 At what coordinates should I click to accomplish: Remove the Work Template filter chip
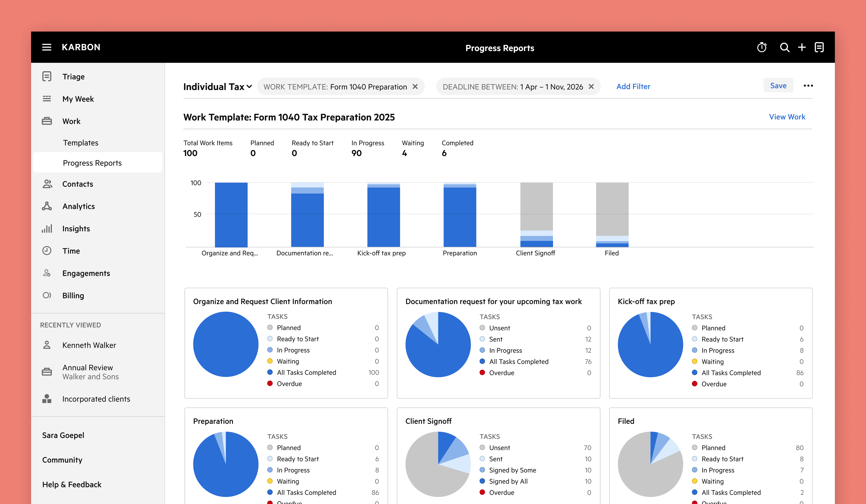(415, 87)
